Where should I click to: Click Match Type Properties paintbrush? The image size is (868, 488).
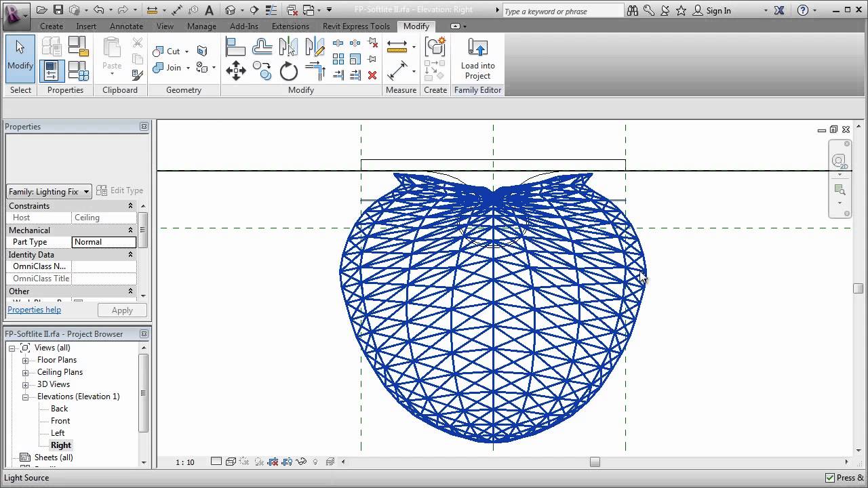pyautogui.click(x=138, y=75)
